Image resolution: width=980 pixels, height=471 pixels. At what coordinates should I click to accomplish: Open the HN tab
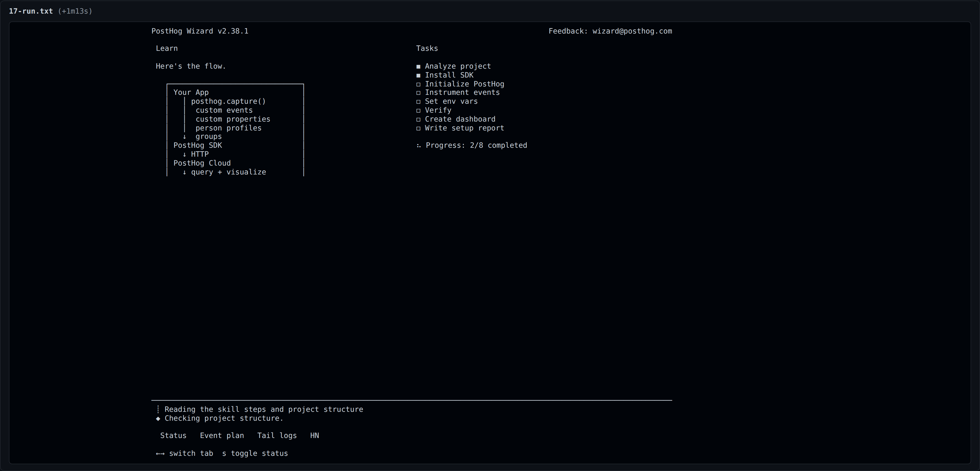[x=315, y=435]
